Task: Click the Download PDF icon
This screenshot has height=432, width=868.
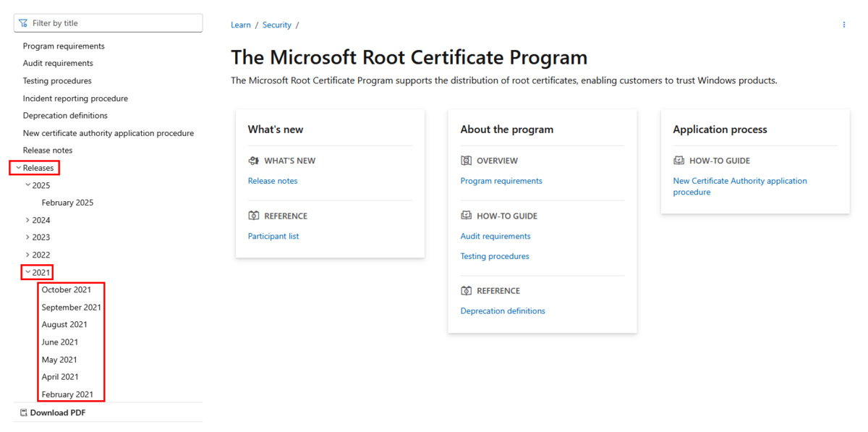Action: coord(24,413)
